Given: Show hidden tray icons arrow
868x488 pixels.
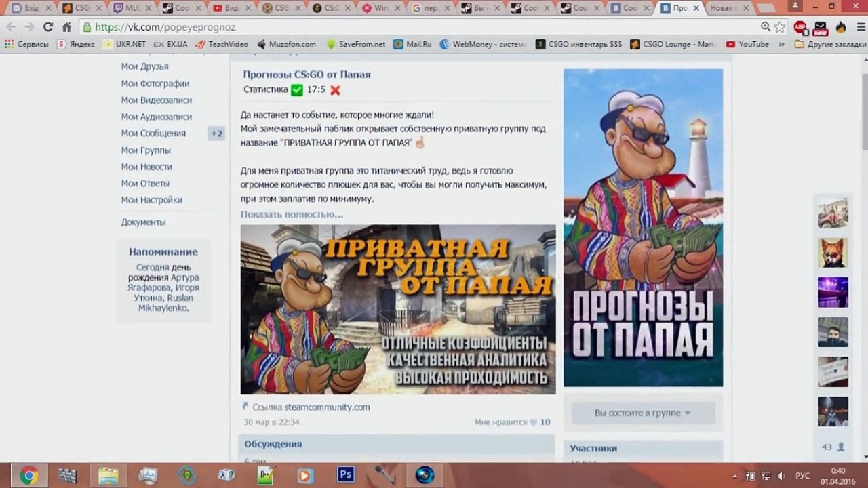Looking at the screenshot, I should (x=736, y=476).
